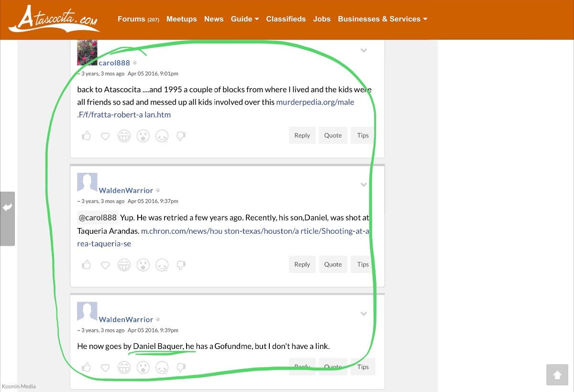The width and height of the screenshot is (574, 392).
Task: Expand options chevron on carol888's post
Action: [x=364, y=51]
